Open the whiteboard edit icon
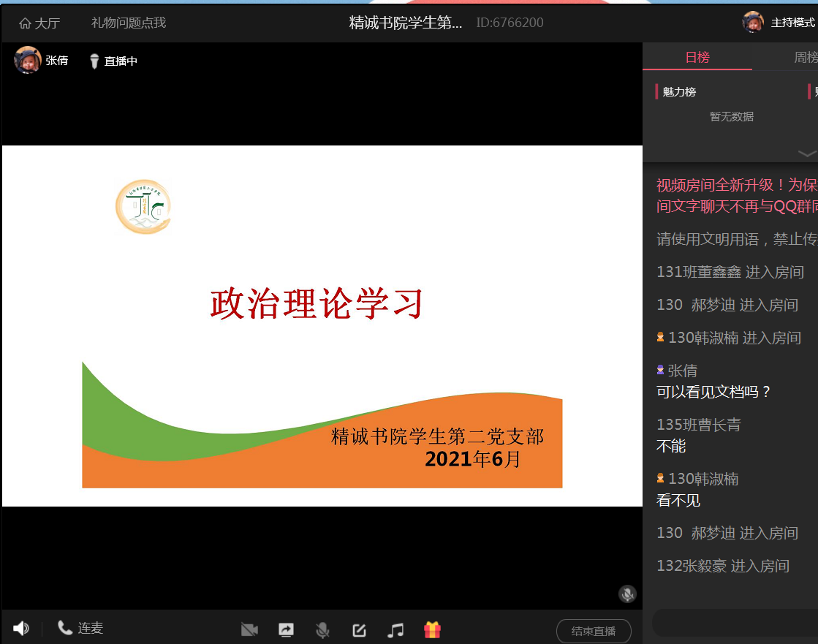The image size is (818, 644). pos(359,630)
